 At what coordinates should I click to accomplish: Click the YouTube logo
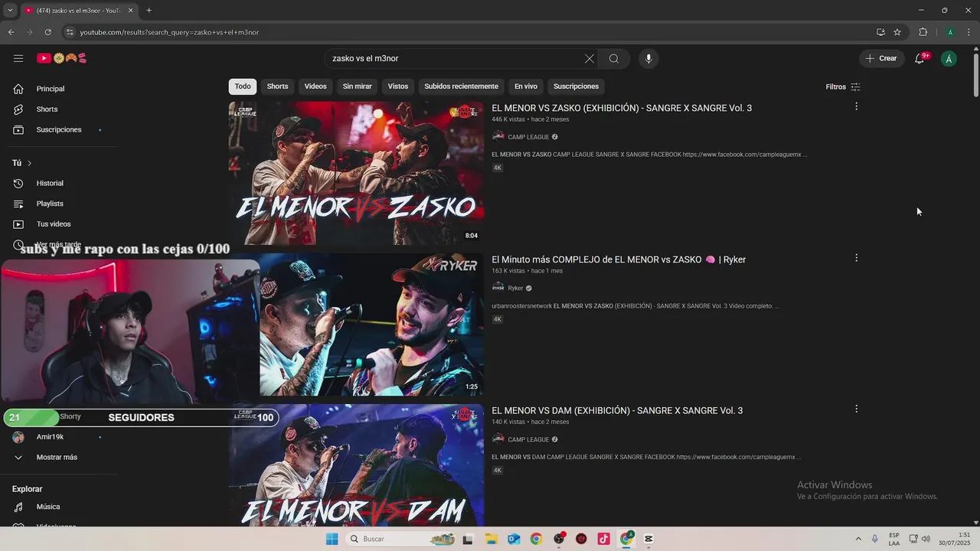click(x=61, y=58)
